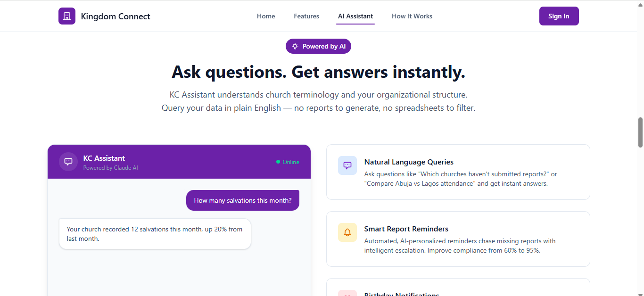The width and height of the screenshot is (644, 296).
Task: Click the page vertical scrollbar thumb
Action: [x=640, y=132]
